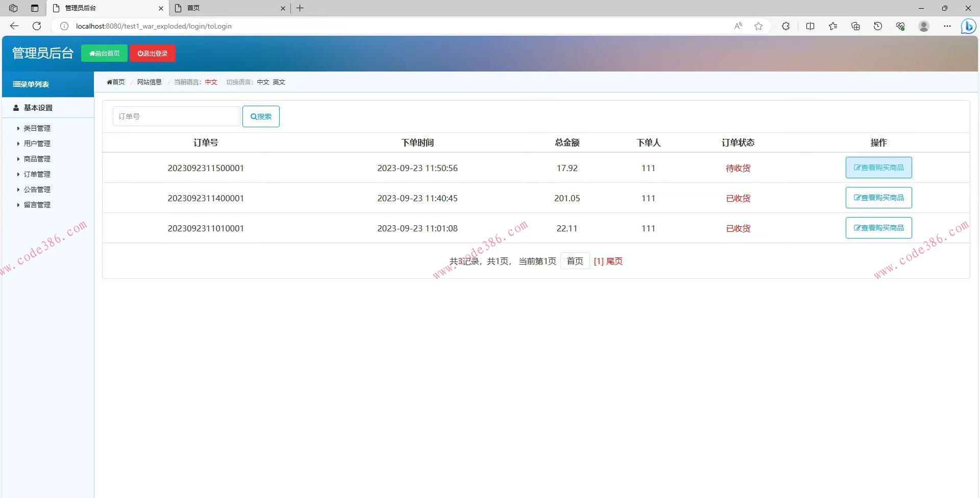
Task: Go back using browser back arrow
Action: pyautogui.click(x=14, y=26)
